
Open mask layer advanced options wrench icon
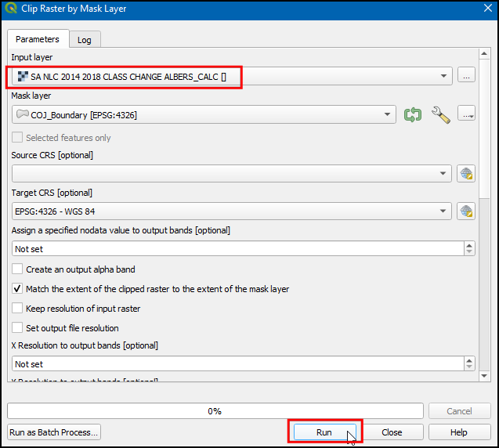(441, 115)
